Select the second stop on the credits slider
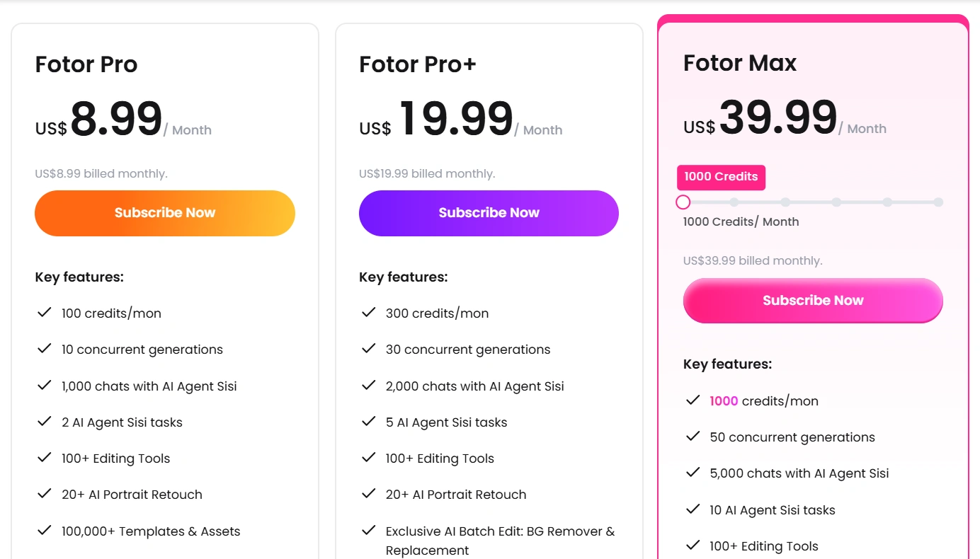980x559 pixels. click(x=734, y=202)
